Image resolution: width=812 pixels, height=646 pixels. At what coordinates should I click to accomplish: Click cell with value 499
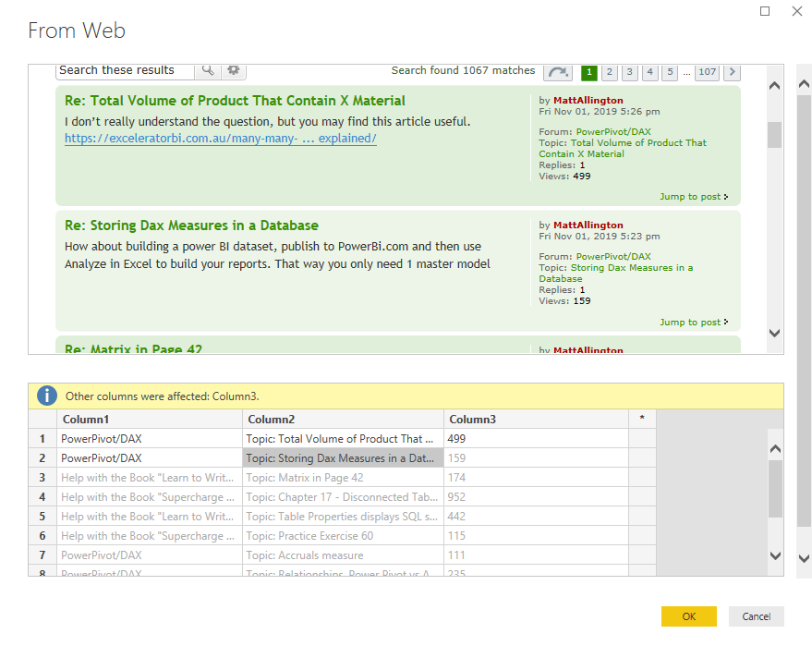(536, 439)
